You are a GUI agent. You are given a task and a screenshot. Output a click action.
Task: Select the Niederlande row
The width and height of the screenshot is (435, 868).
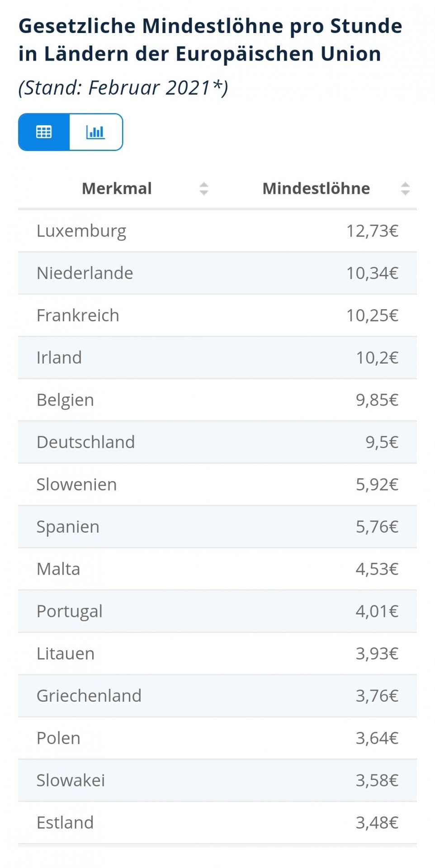click(x=217, y=273)
